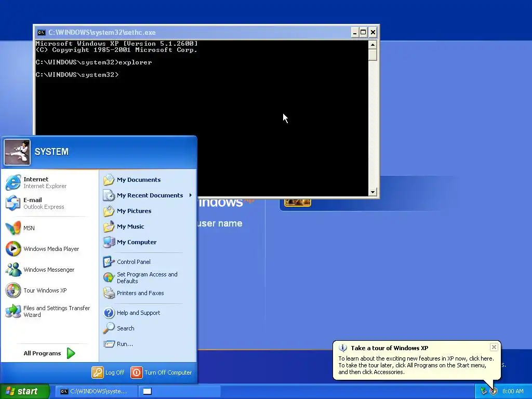The height and width of the screenshot is (399, 532).
Task: Click the 8:00 AM taskbar clock
Action: [x=513, y=391]
